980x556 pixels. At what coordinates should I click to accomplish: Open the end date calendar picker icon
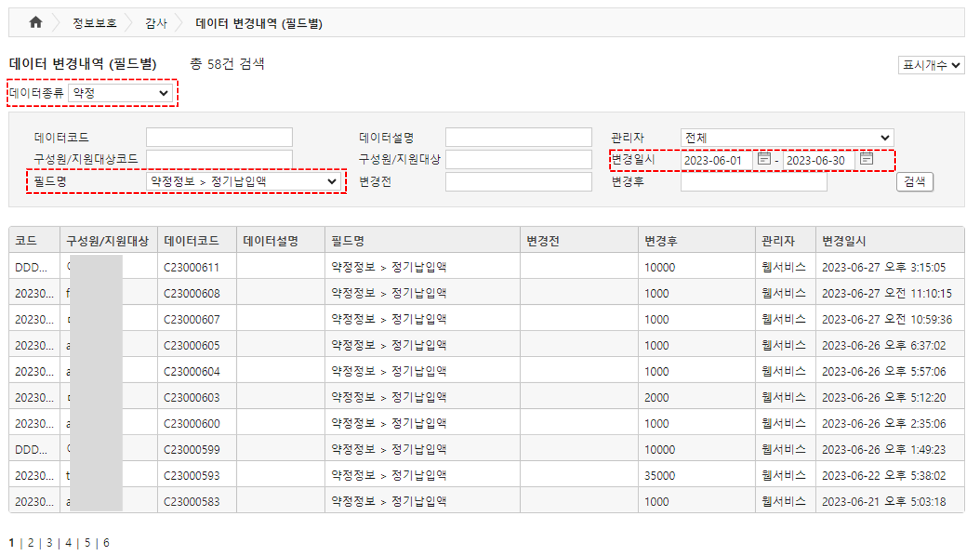tap(866, 158)
